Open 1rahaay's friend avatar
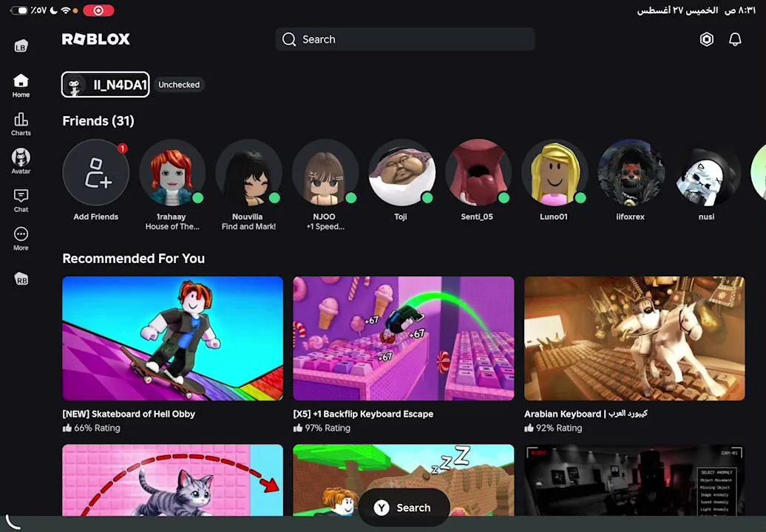This screenshot has height=532, width=766. [172, 172]
